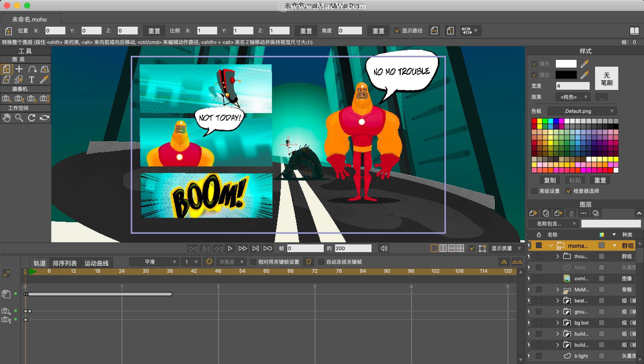644x364 pixels.
Task: Select the 未命名.moho document tab
Action: coord(30,19)
